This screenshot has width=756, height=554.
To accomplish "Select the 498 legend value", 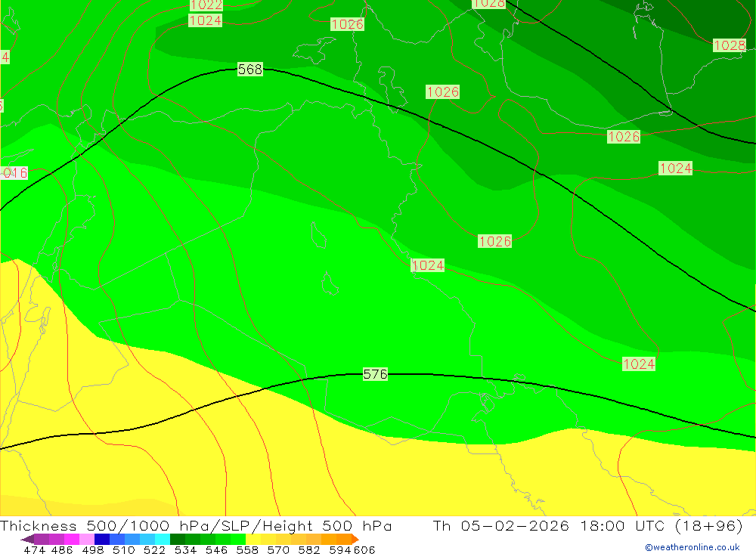I will (93, 549).
